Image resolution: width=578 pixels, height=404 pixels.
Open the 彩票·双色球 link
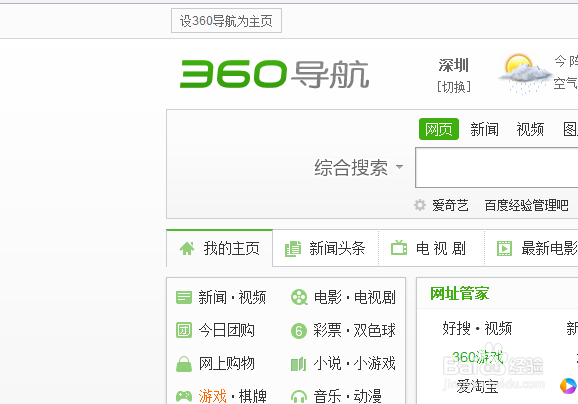click(x=355, y=331)
